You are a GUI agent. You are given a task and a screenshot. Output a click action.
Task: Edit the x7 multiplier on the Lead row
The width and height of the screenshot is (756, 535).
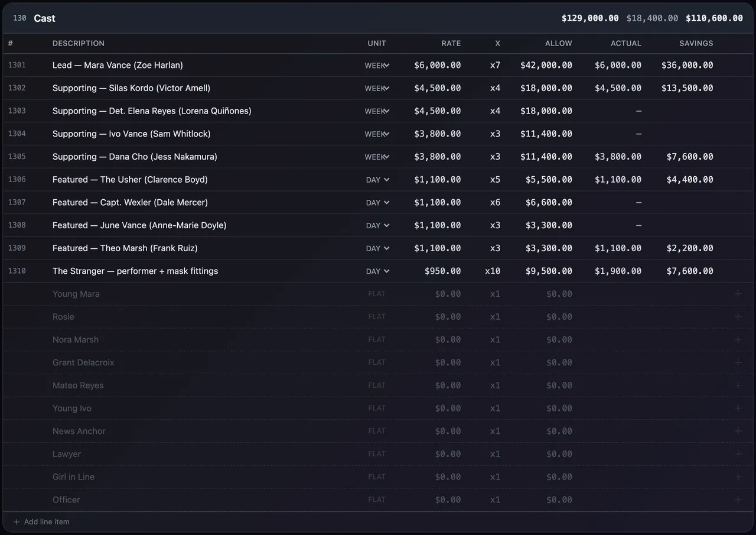click(x=495, y=65)
